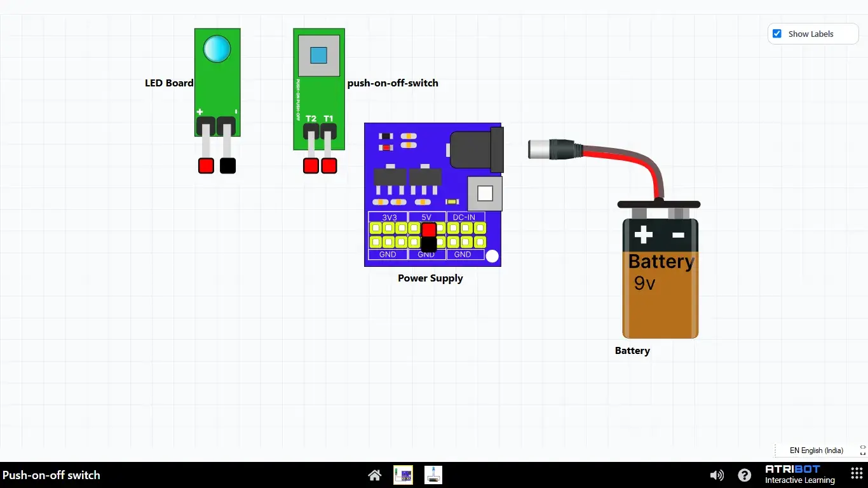Open the apps grid menu icon
Viewport: 868px width, 488px height.
pyautogui.click(x=856, y=474)
